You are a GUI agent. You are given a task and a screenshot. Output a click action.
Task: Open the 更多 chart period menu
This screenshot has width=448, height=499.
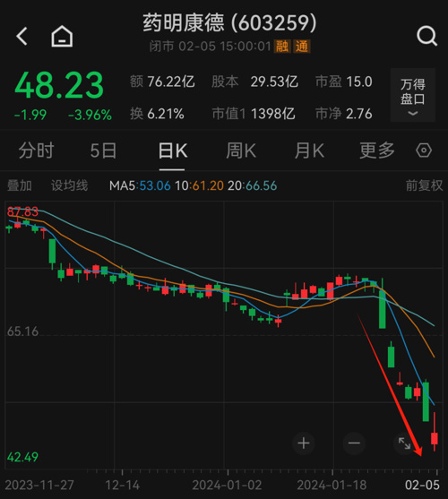[x=377, y=151]
